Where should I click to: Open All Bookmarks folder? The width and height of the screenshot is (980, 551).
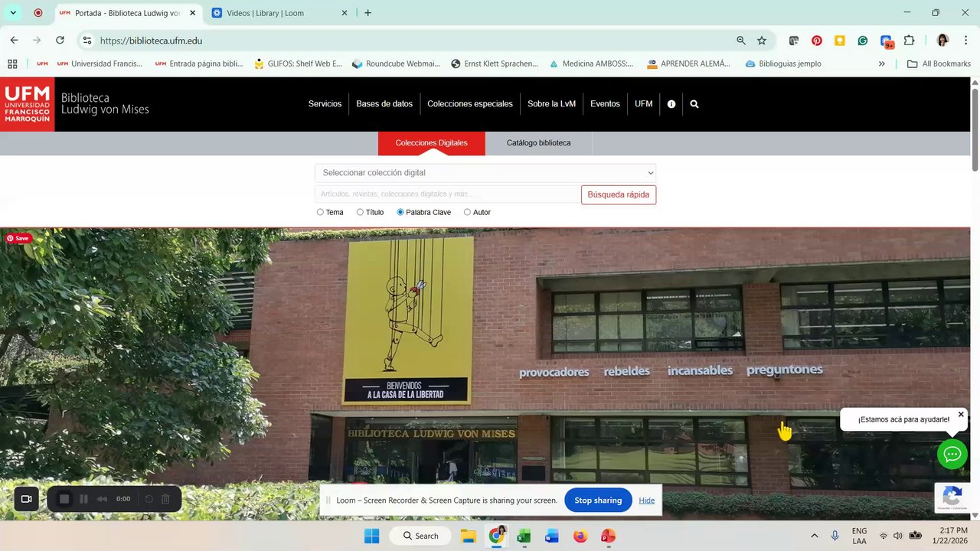(939, 64)
